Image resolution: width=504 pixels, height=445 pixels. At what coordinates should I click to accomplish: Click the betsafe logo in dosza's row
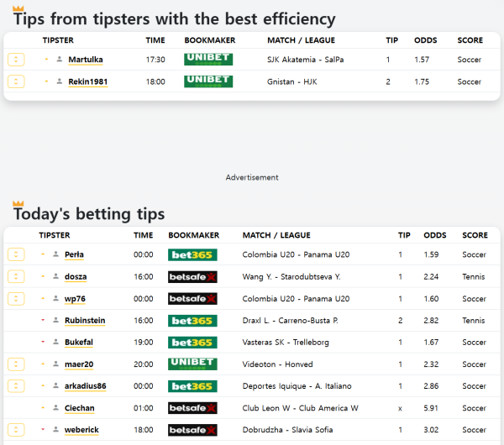[x=192, y=276]
